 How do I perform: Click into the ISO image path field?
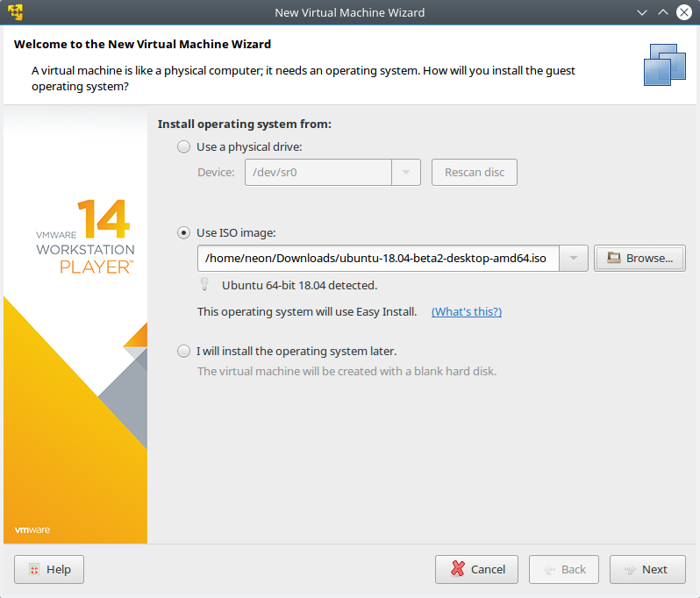[378, 258]
